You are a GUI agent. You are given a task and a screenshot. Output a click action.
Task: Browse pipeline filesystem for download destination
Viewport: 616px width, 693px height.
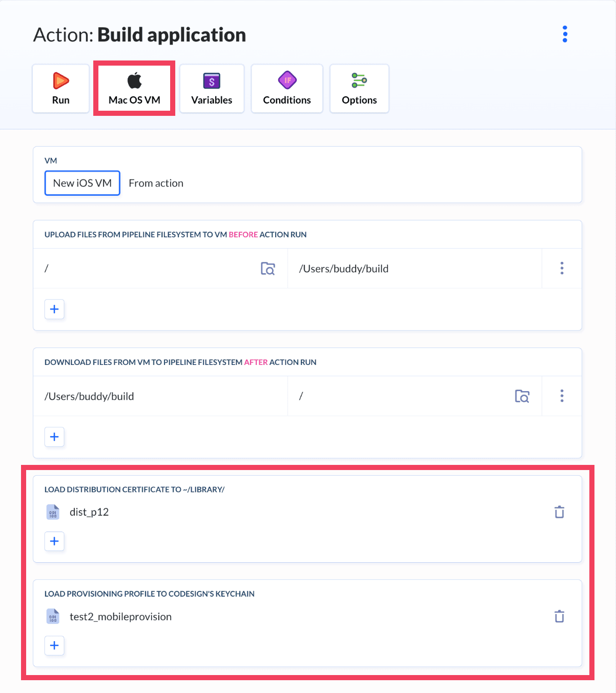point(522,396)
